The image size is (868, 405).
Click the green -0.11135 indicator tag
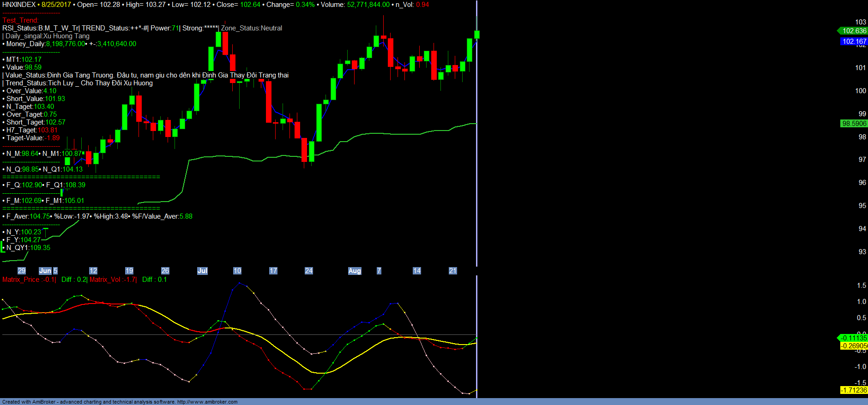854,338
